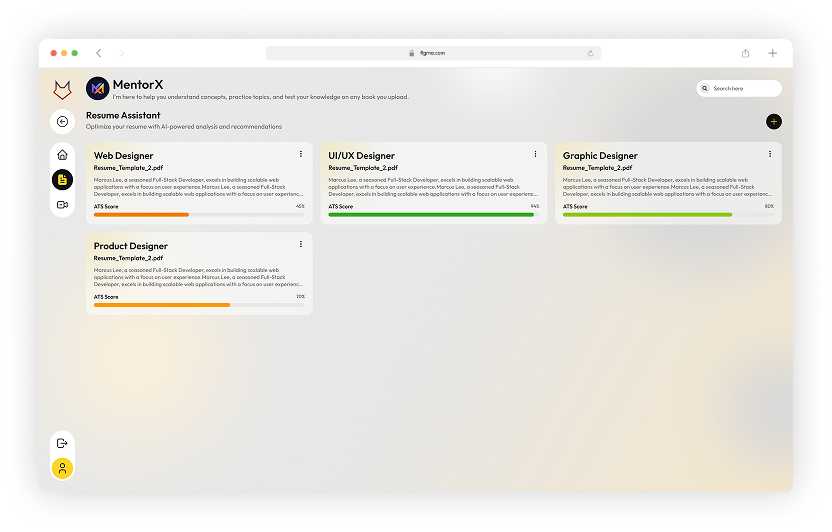Open the Product Designer resume card title
This screenshot has height=532, width=832.
131,246
